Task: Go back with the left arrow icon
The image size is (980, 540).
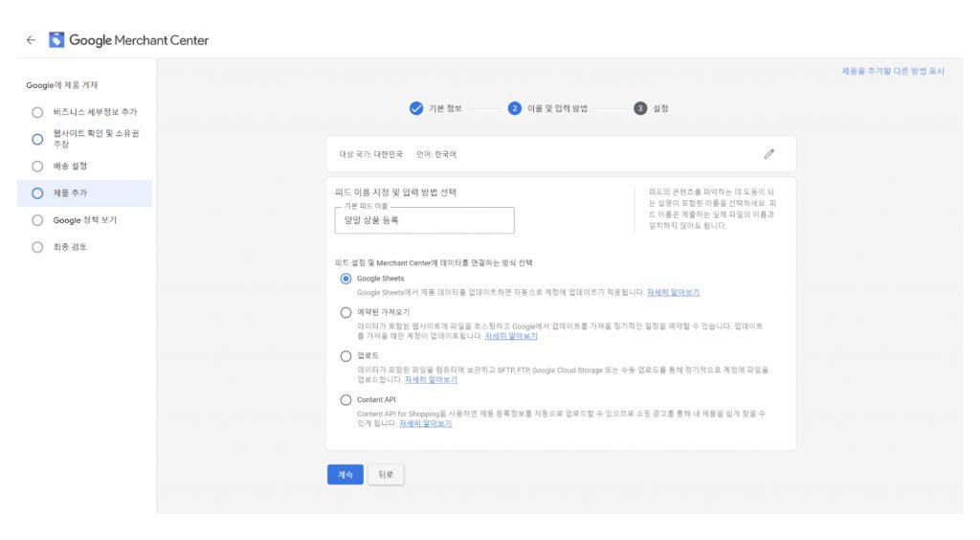Action: click(31, 40)
